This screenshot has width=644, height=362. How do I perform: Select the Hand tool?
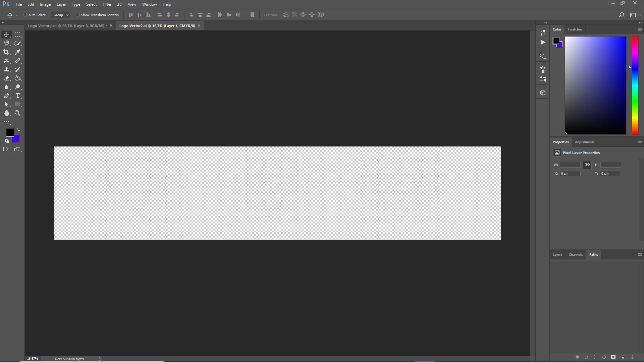pyautogui.click(x=6, y=113)
